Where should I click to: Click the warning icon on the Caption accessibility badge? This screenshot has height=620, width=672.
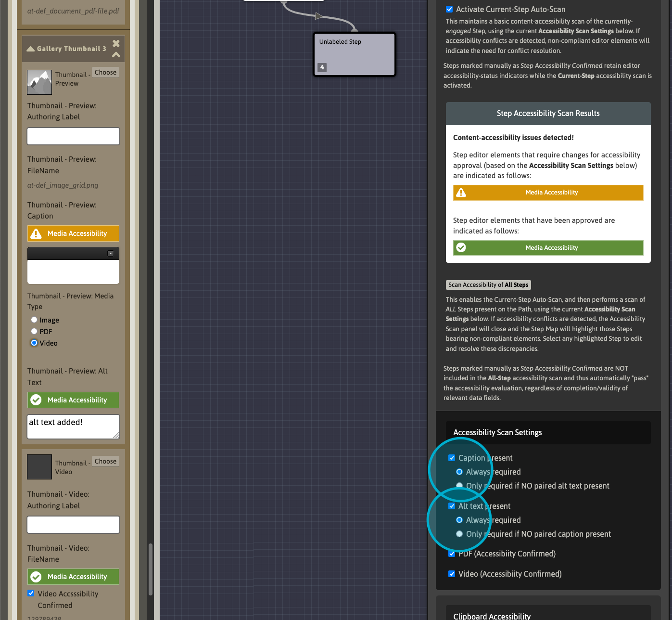coord(36,233)
